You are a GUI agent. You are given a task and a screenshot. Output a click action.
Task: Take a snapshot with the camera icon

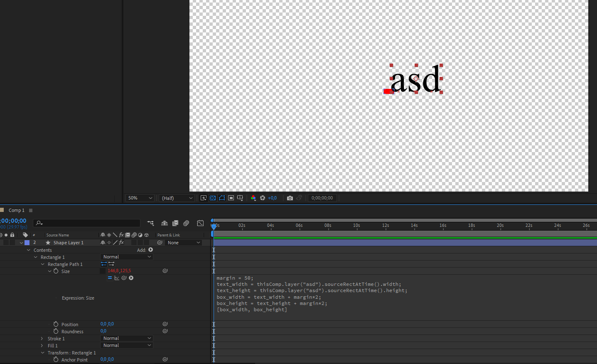[290, 198]
